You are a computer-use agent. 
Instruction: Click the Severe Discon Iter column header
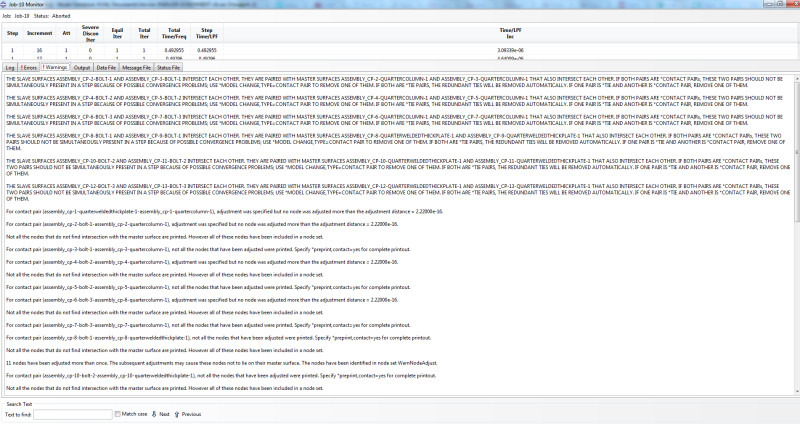click(x=90, y=33)
